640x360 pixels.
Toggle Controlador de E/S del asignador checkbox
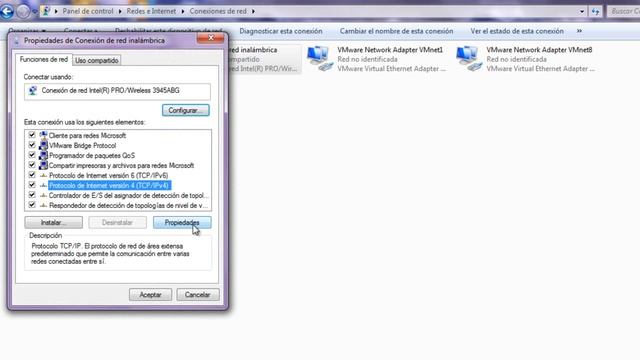[32, 195]
